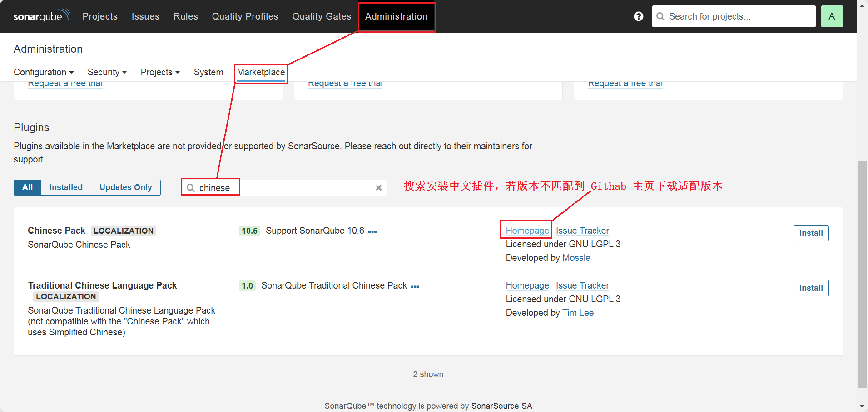Click the Traditional Chinese Language Pack title
This screenshot has height=412, width=868.
102,285
